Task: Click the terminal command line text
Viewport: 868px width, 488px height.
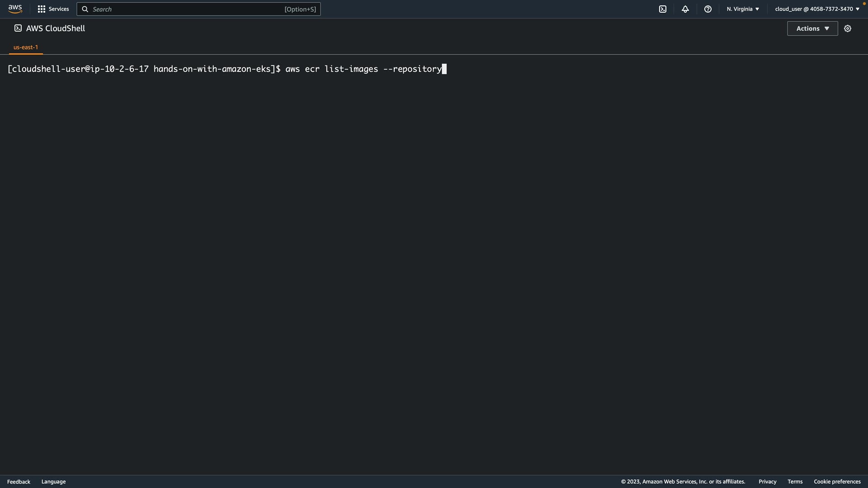Action: click(226, 69)
